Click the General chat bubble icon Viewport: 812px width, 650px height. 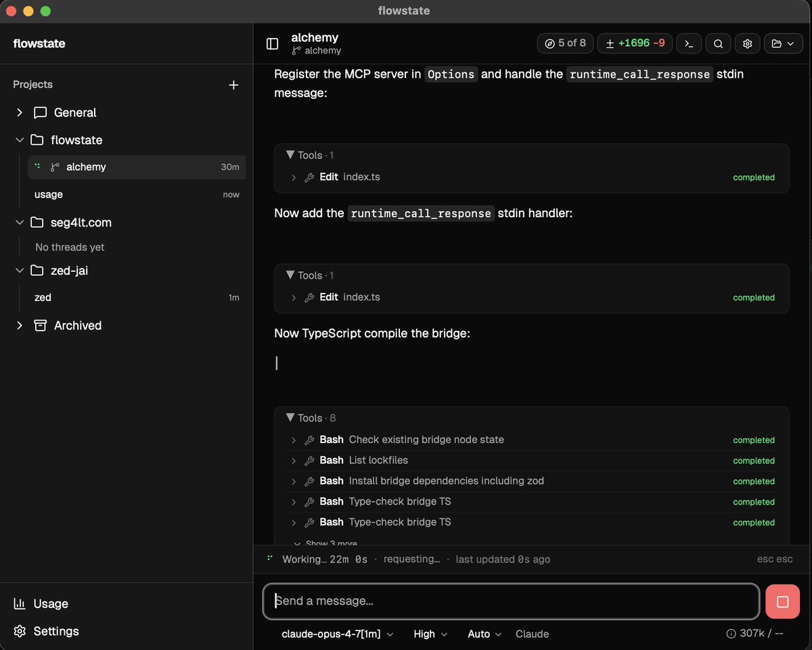(x=41, y=112)
